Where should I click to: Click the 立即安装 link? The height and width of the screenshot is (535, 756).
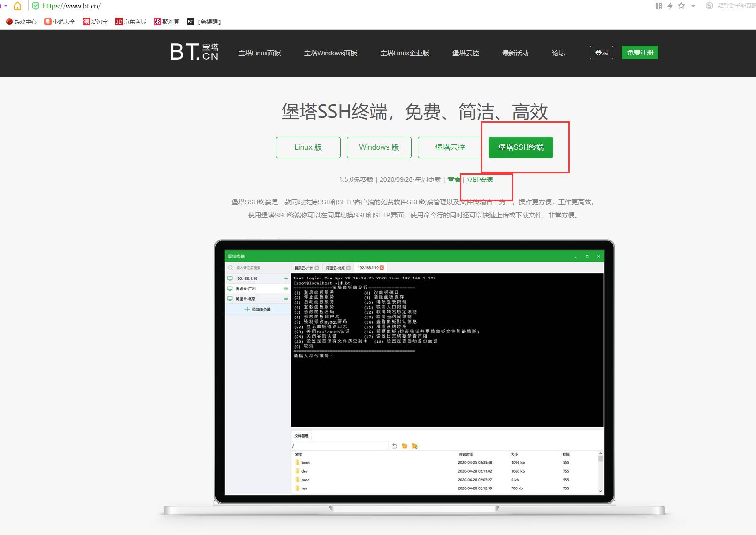[x=480, y=179]
